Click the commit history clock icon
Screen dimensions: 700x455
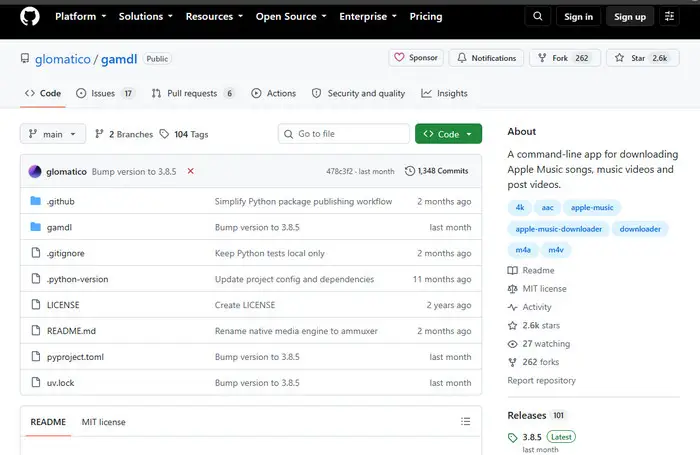click(410, 171)
